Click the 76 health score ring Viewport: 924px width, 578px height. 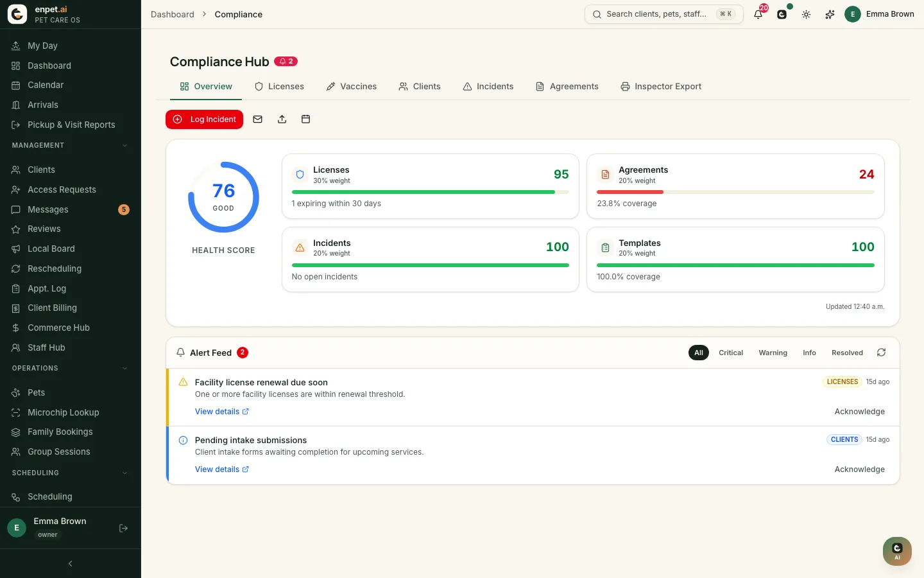coord(223,197)
